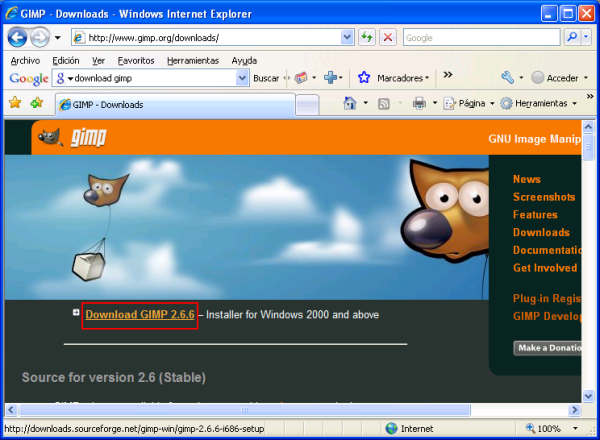Expand the plus box beside Download GIMP
The height and width of the screenshot is (440, 600).
click(76, 313)
